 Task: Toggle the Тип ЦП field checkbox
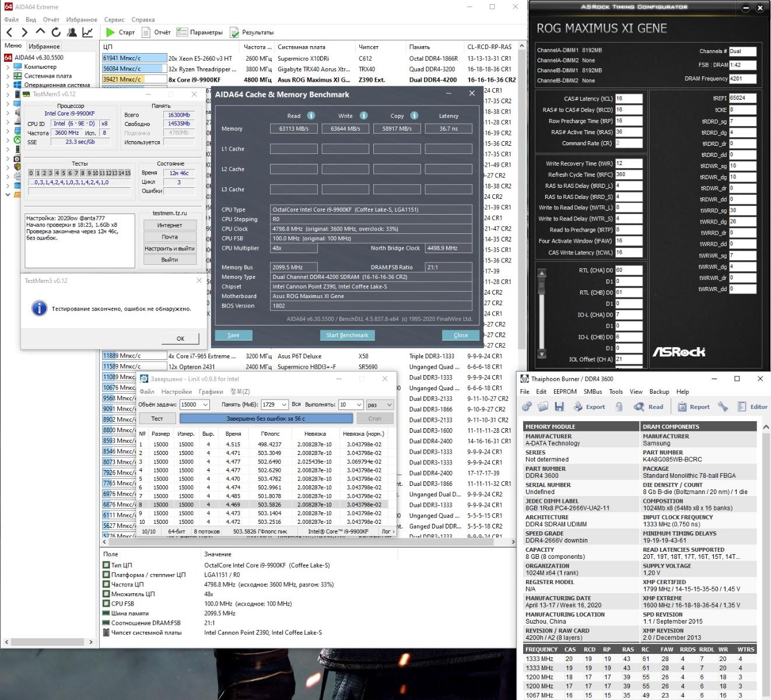106,565
